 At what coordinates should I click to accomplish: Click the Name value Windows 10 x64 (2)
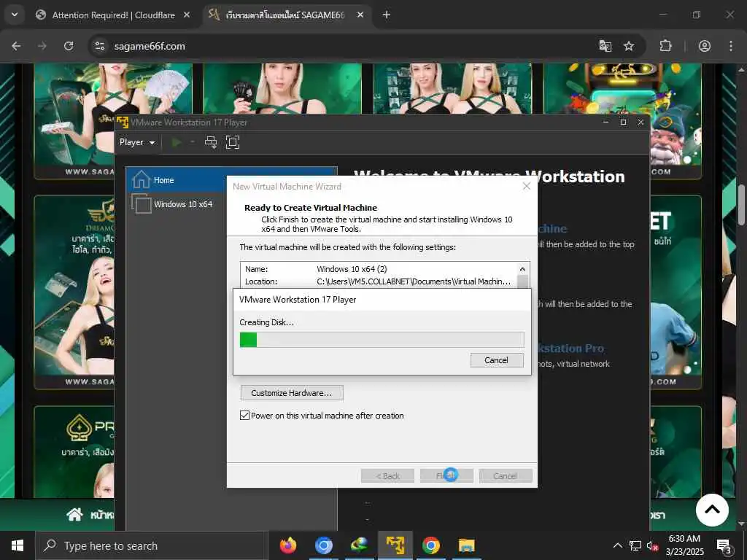(352, 269)
